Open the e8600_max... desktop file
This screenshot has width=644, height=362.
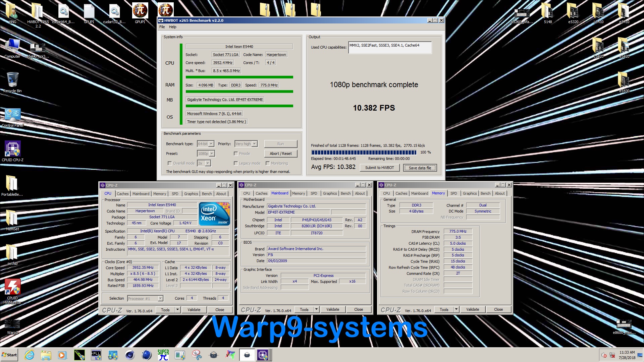tap(624, 327)
